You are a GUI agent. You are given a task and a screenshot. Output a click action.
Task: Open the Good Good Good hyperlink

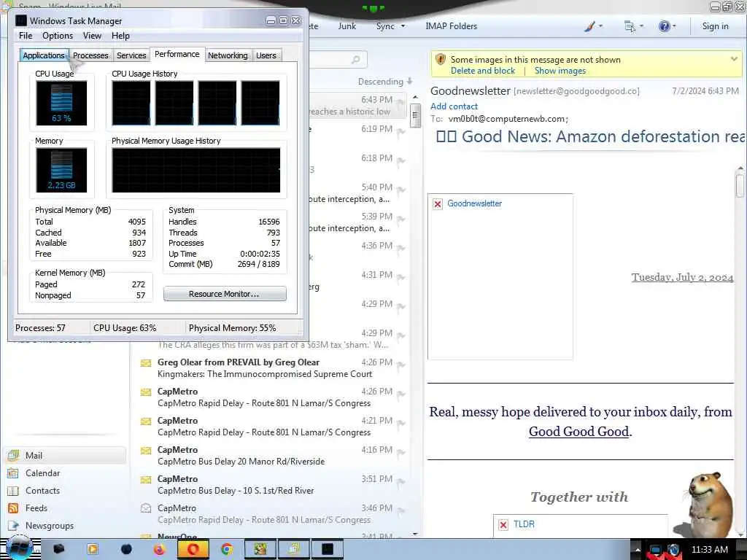click(578, 432)
